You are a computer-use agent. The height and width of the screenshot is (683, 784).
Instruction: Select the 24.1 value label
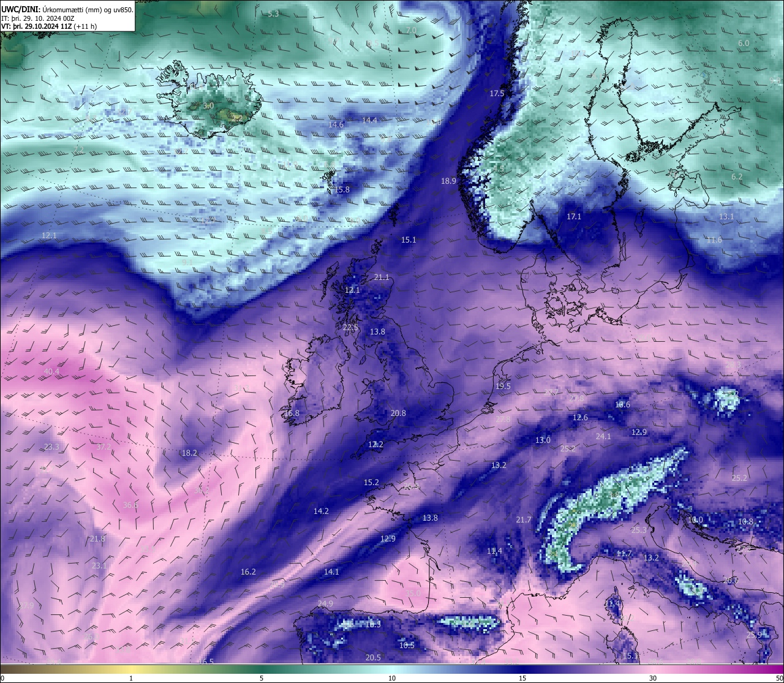point(603,437)
